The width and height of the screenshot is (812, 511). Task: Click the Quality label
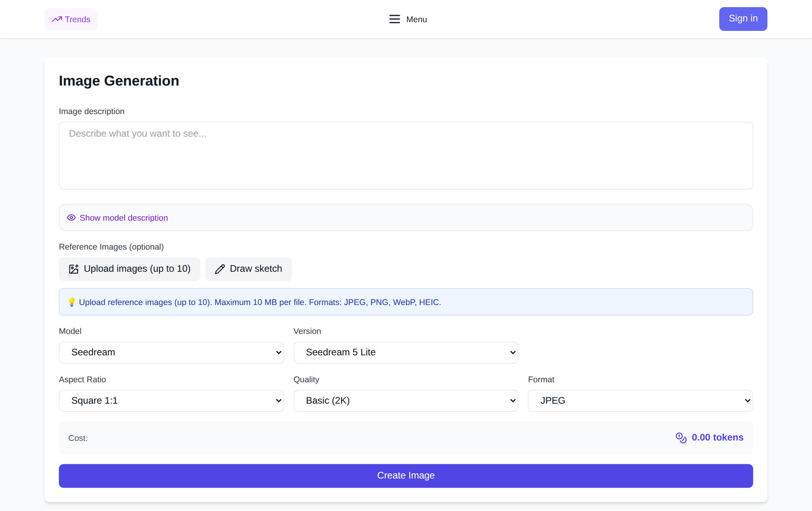coord(306,379)
